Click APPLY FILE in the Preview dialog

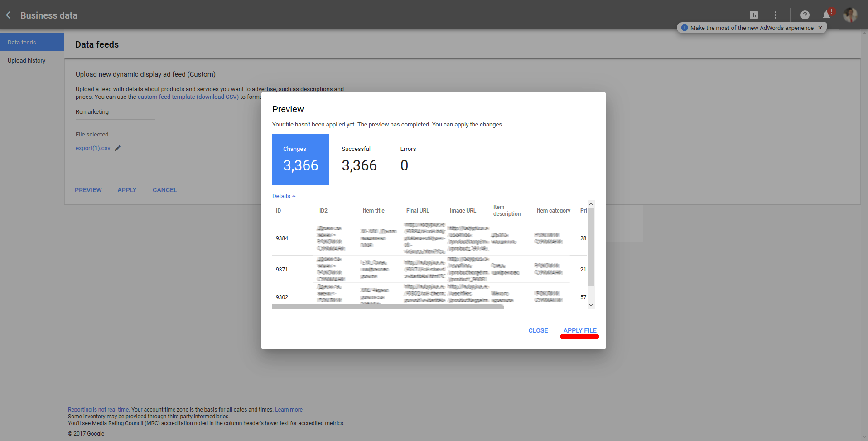click(579, 330)
